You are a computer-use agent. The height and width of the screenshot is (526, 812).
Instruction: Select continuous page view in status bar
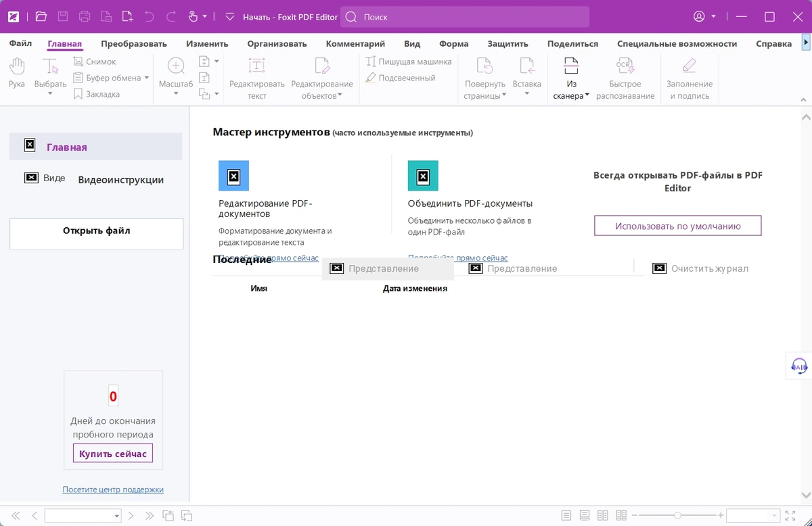pos(585,516)
